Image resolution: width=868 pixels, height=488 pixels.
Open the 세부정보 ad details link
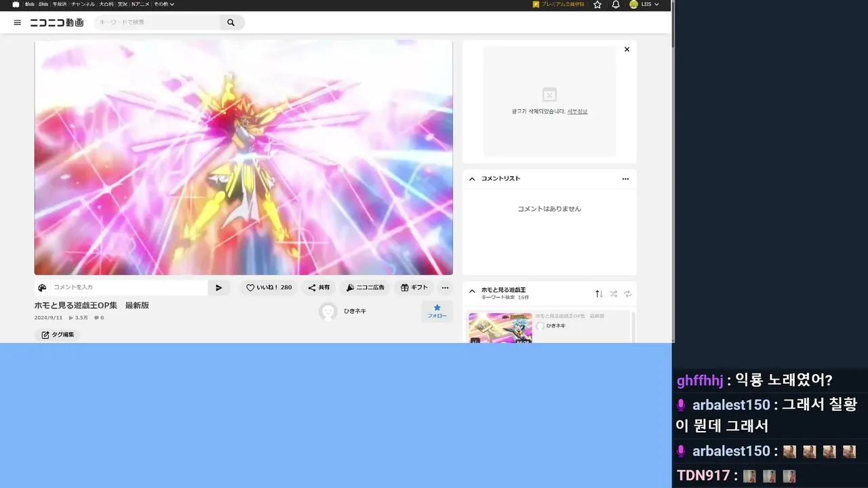577,111
